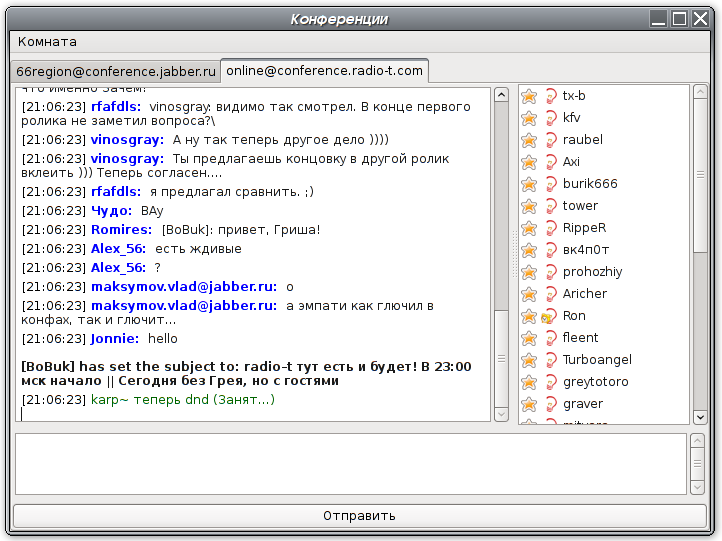Click the star icon beside Turboangel
722x541 pixels.
[x=529, y=360]
